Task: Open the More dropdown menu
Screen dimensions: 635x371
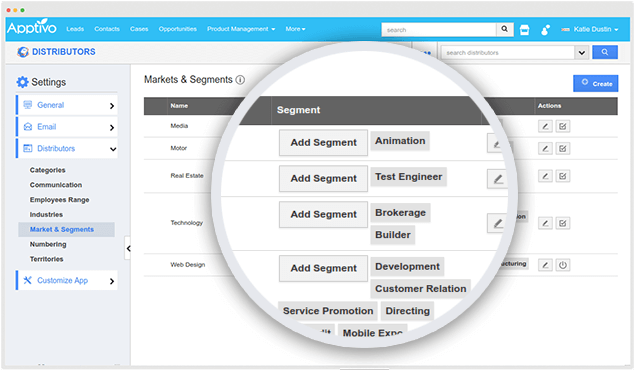Action: (x=295, y=29)
